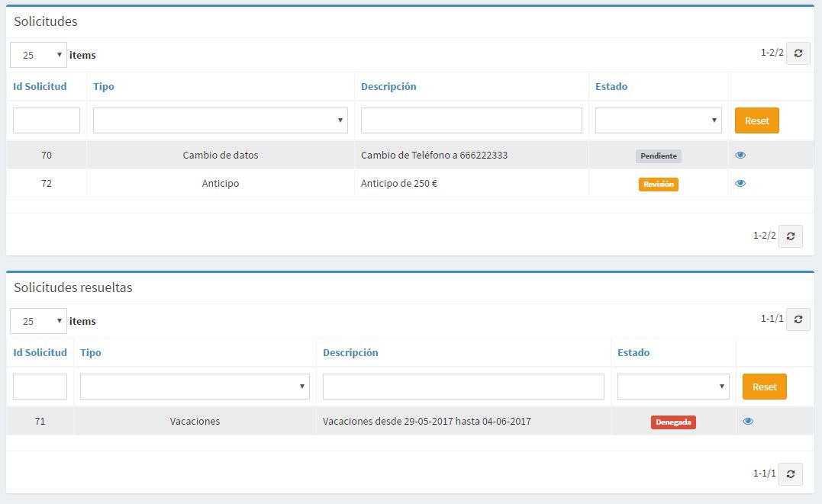Refresh Solicitudes table using top refresh icon
Viewport: 822px width, 504px height.
pyautogui.click(x=798, y=53)
